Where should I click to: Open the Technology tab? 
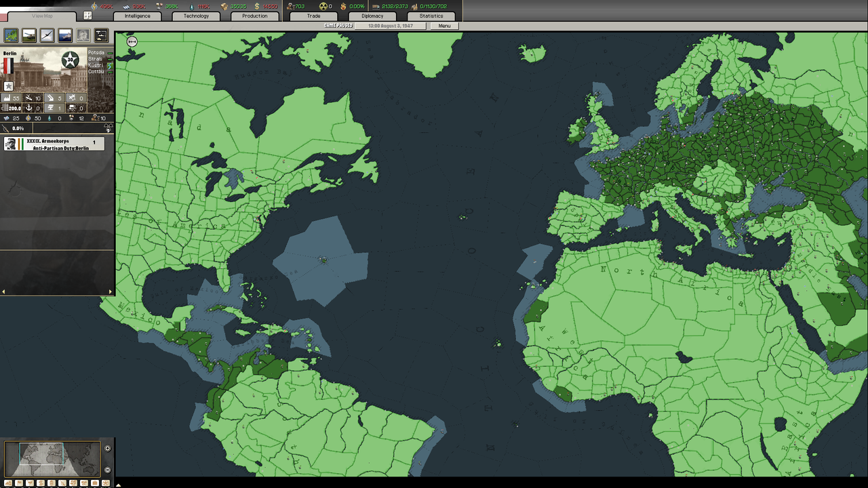[196, 16]
